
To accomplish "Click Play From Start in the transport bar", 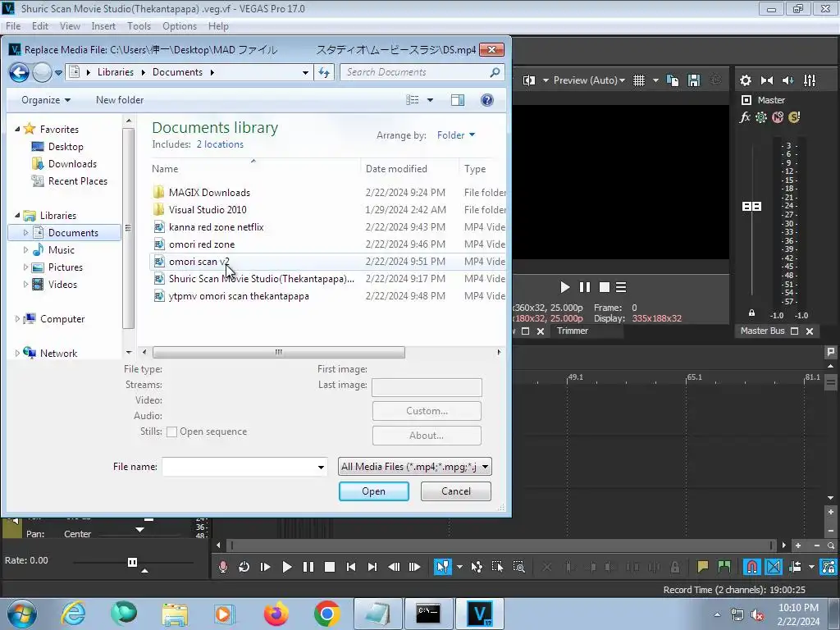I will (265, 567).
